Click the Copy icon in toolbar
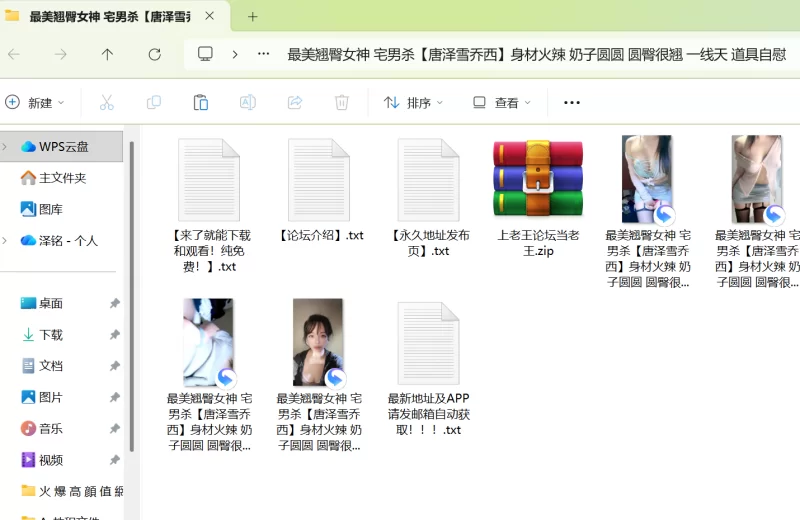This screenshot has width=800, height=520. click(153, 102)
